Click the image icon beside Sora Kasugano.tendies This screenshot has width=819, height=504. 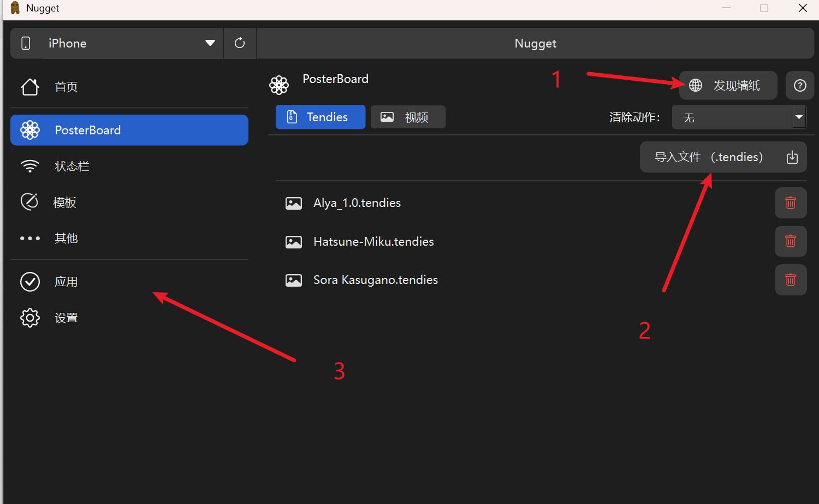tap(294, 281)
